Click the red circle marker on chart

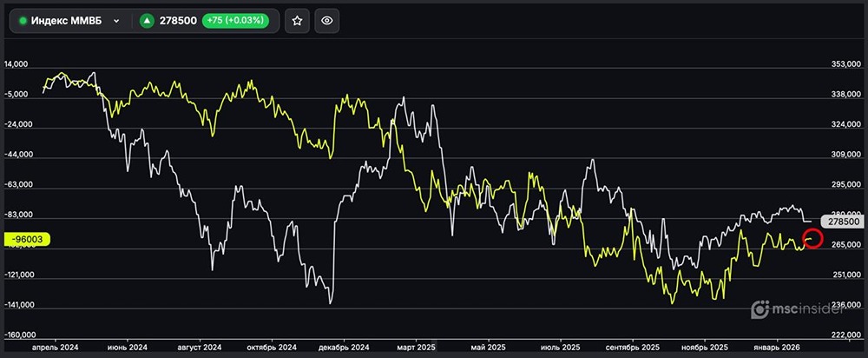tap(813, 238)
